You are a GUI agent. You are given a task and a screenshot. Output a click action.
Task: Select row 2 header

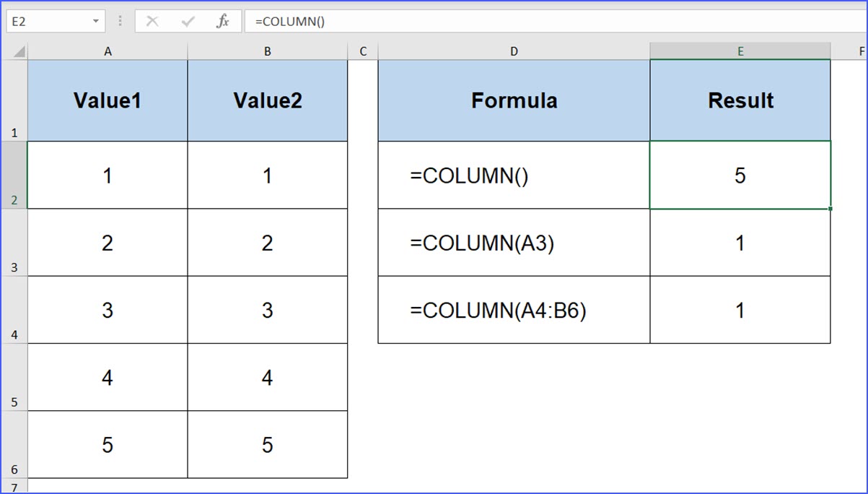[14, 175]
